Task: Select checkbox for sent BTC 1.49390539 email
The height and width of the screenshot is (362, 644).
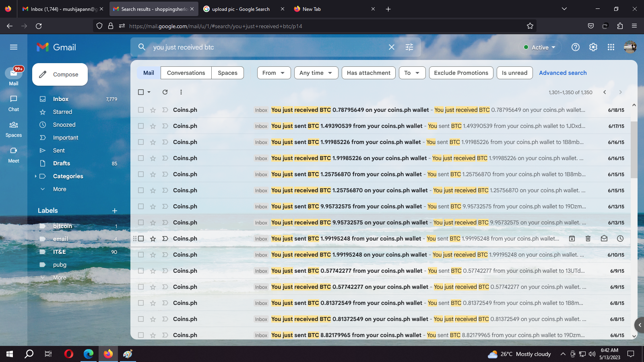Action: click(141, 126)
